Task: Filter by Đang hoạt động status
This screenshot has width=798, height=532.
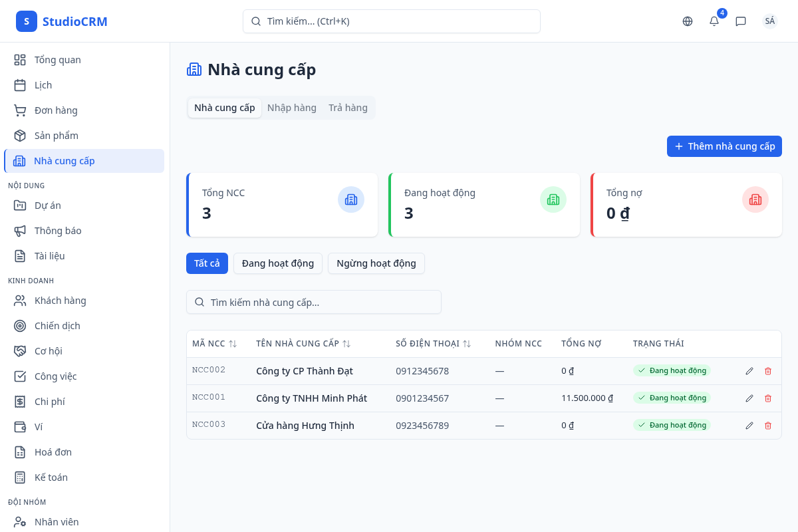Action: tap(278, 263)
